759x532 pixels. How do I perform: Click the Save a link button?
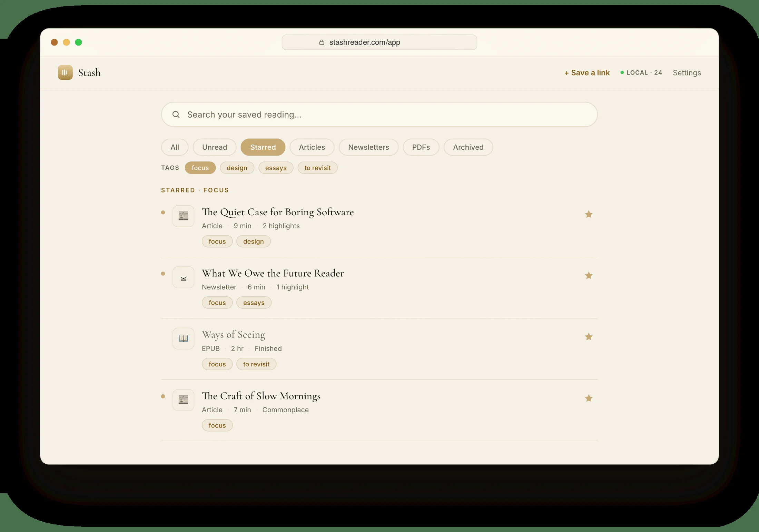tap(587, 73)
